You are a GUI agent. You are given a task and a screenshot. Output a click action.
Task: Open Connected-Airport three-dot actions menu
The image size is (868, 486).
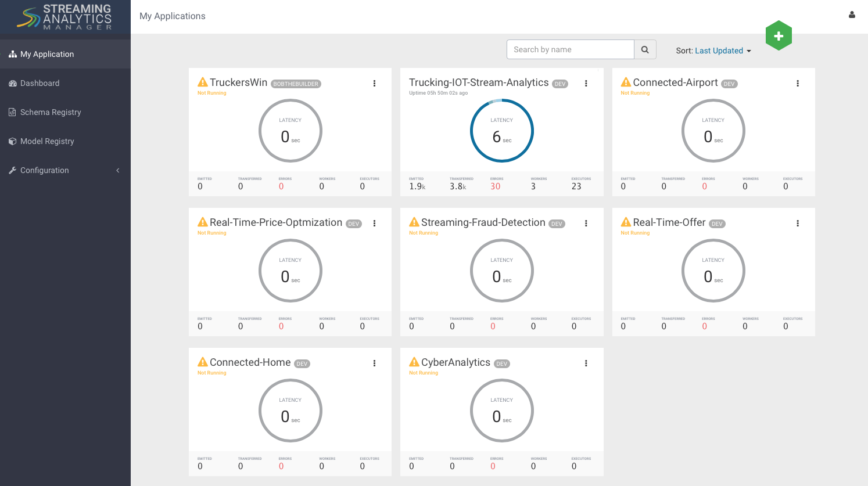tap(797, 84)
